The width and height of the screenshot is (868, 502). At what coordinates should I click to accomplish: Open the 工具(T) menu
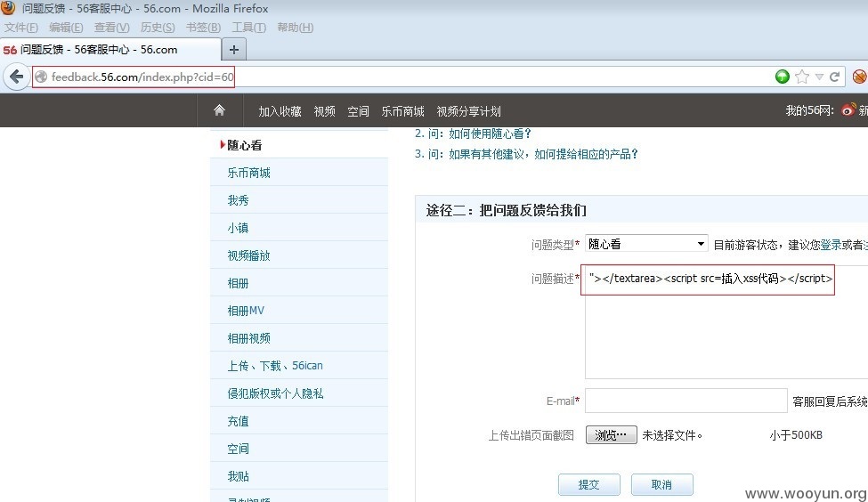coord(249,27)
